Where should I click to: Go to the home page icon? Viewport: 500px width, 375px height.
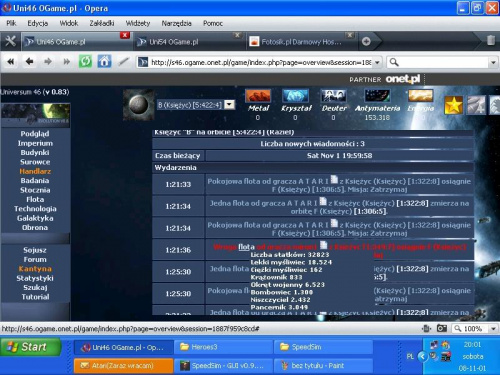[x=104, y=61]
